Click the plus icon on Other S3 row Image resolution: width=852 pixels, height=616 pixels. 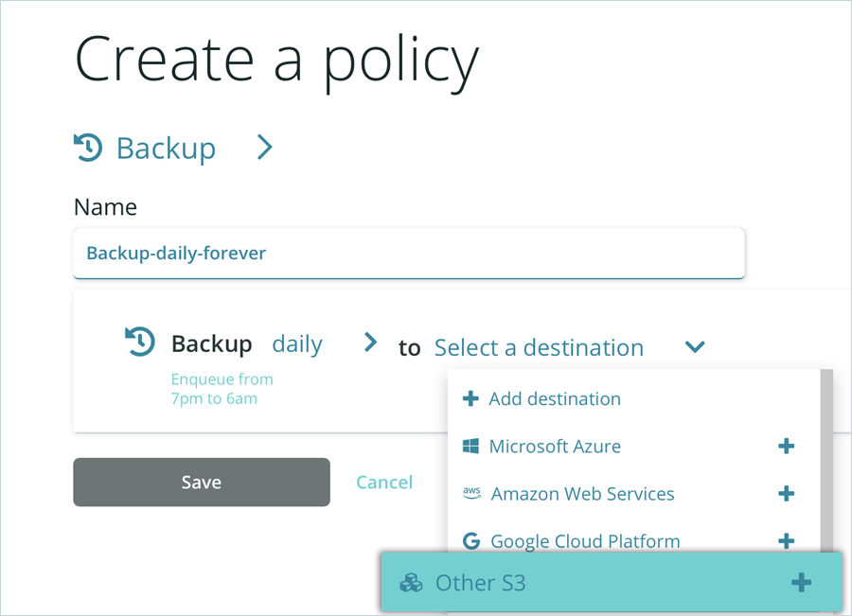pyautogui.click(x=801, y=582)
